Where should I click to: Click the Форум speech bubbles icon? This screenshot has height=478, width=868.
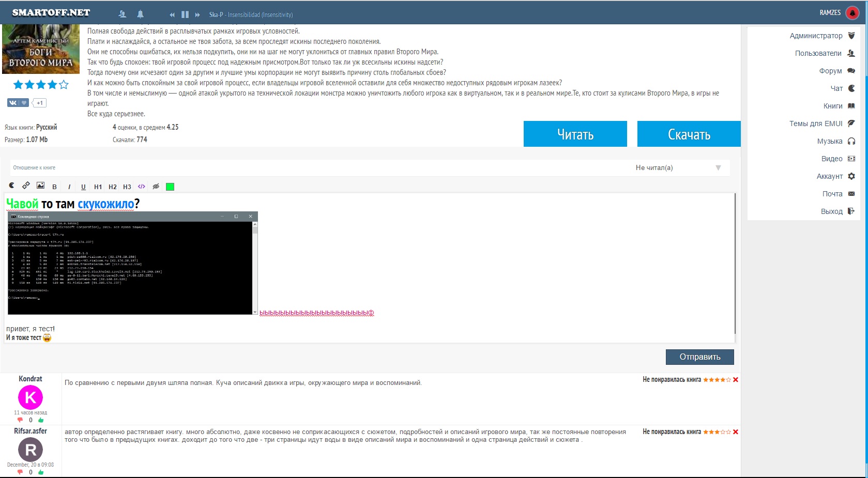(x=851, y=71)
